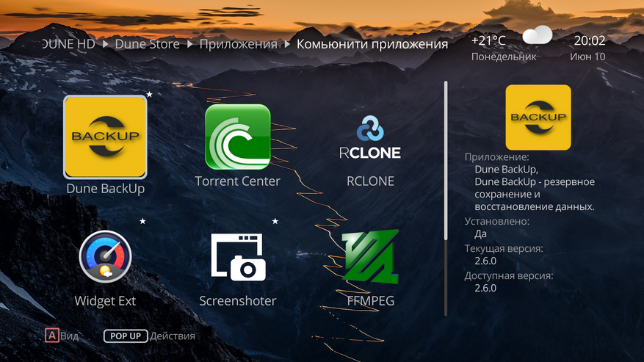Click the Действия label
This screenshot has width=644, height=362.
point(173,336)
